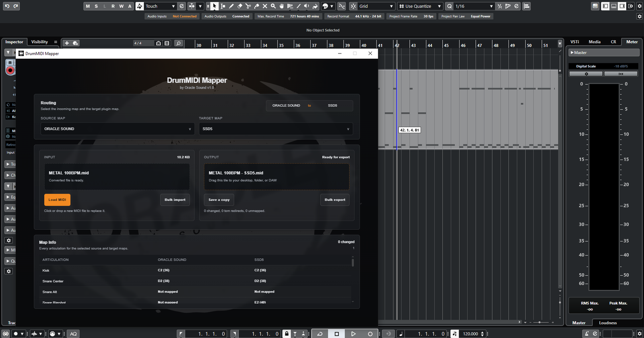Viewport: 644px width, 338px height.
Task: Click the Undo arrow icon
Action: click(7, 6)
